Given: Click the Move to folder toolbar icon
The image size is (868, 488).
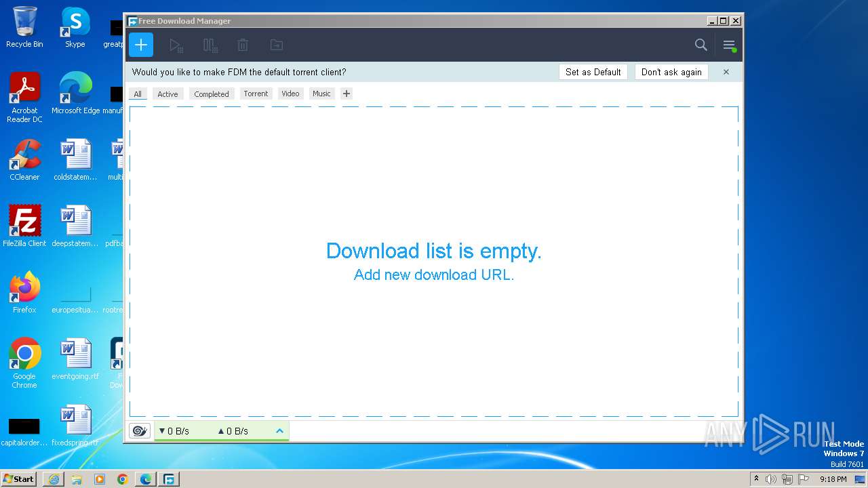Looking at the screenshot, I should [x=276, y=45].
